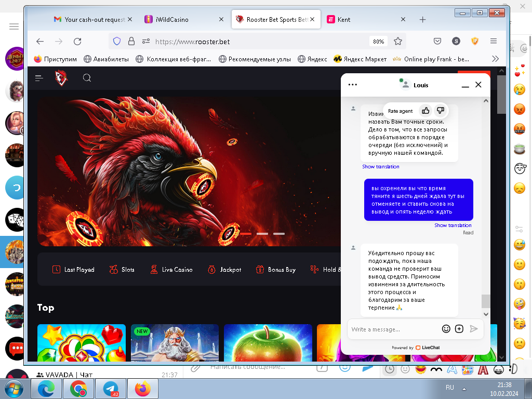Viewport: 532px width, 399px height.
Task: Close the LiveChat widget
Action: pyautogui.click(x=478, y=85)
